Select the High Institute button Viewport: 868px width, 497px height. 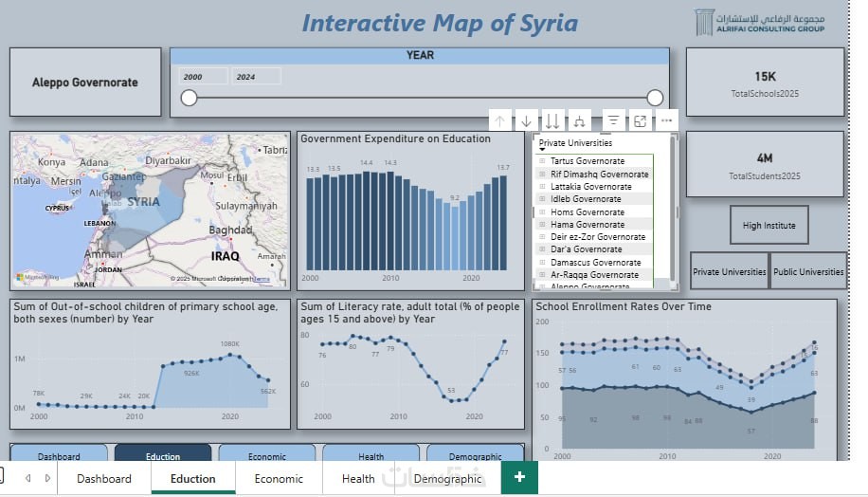769,225
